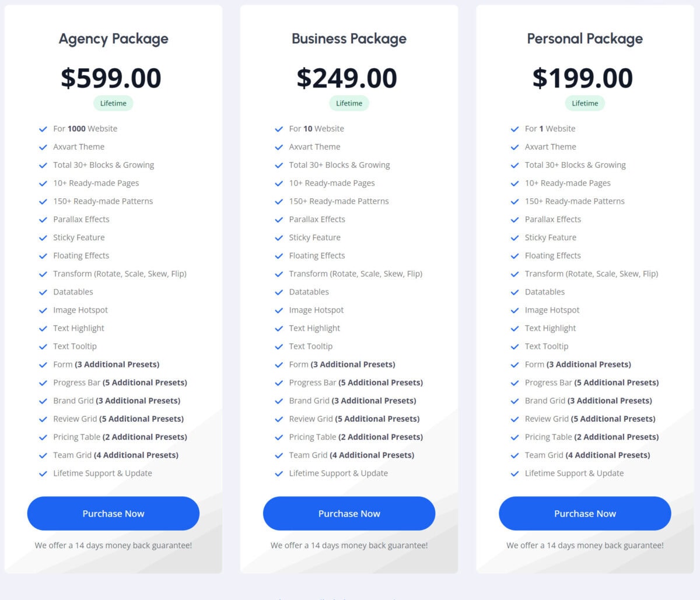Select the checkmark beside Agency Floating Effects

[x=43, y=255]
